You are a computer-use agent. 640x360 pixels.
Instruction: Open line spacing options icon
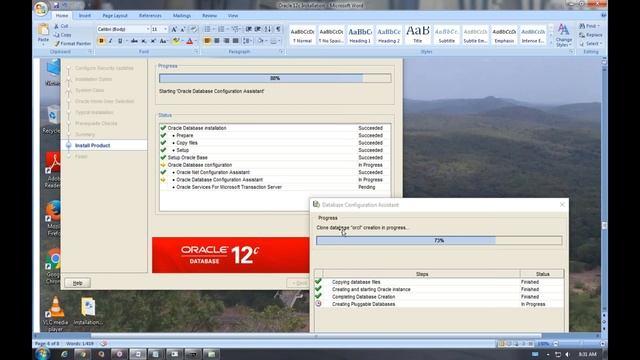point(246,41)
